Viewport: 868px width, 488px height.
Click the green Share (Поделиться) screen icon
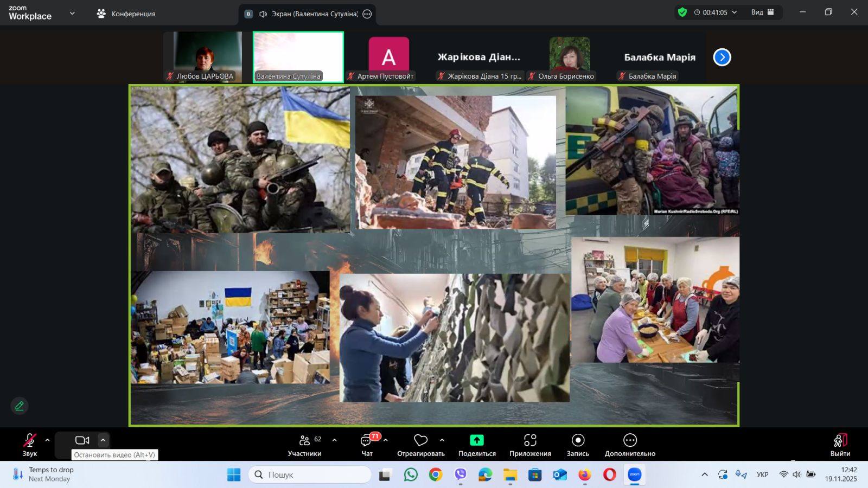click(x=477, y=440)
